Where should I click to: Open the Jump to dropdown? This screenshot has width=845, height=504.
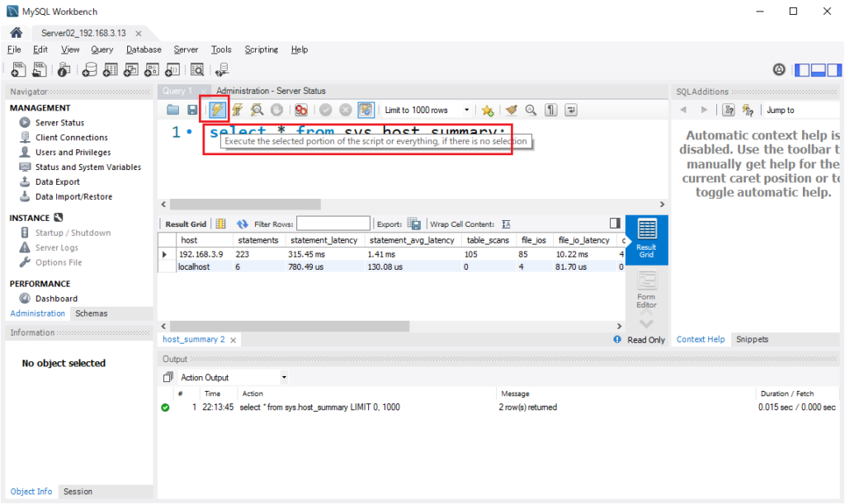pos(800,110)
